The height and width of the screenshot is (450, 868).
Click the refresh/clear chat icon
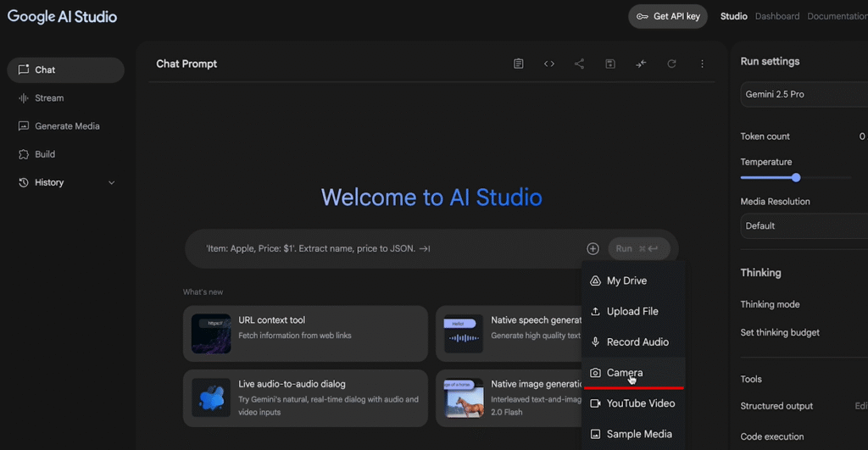point(671,64)
